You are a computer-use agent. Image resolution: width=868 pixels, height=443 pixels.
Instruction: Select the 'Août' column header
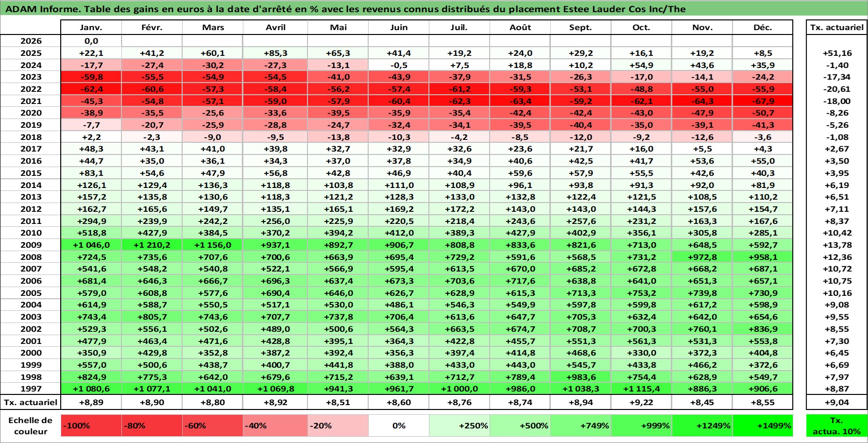point(520,27)
